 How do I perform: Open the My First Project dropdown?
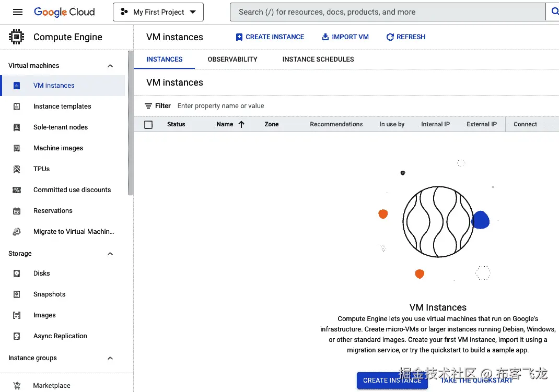pos(158,12)
